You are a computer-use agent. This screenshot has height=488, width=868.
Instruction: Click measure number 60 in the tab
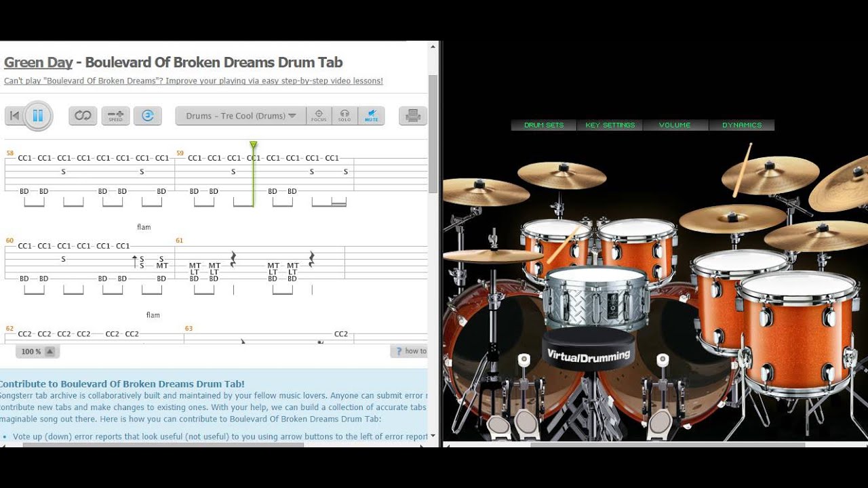(x=9, y=241)
